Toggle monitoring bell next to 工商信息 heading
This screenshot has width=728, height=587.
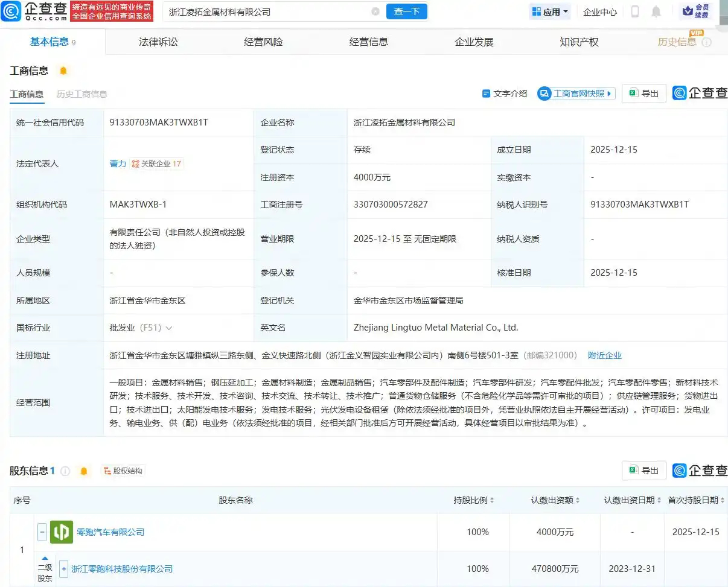click(63, 71)
